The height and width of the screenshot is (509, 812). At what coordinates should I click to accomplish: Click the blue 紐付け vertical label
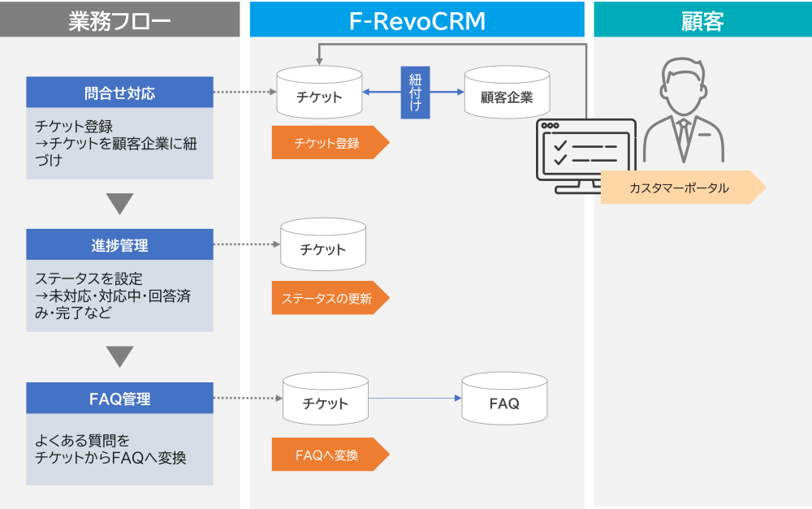coord(415,93)
